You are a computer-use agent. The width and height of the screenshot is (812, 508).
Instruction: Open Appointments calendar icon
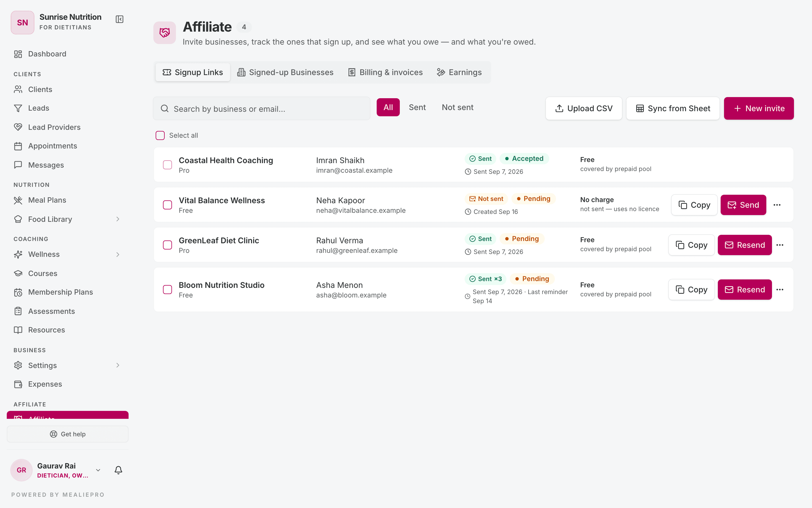click(18, 146)
